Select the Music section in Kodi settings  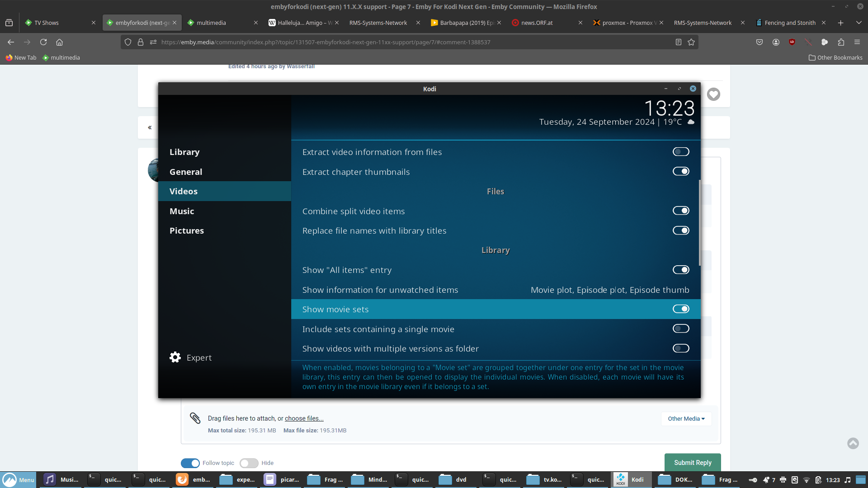click(x=182, y=211)
